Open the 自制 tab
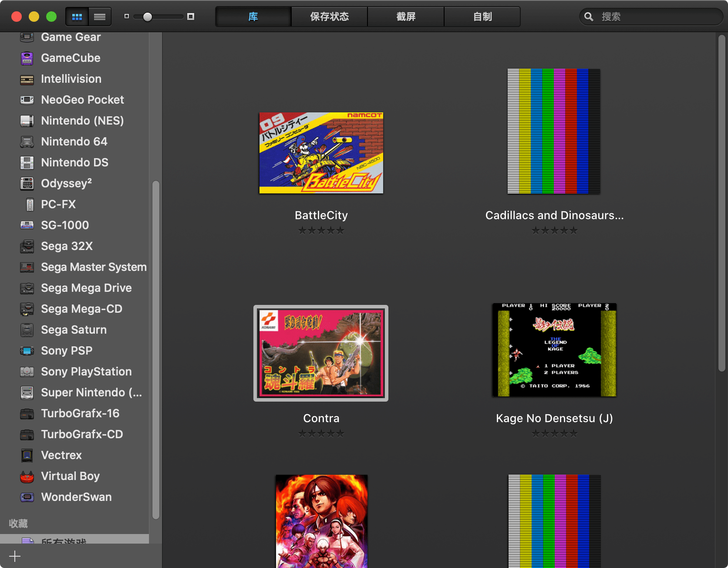 tap(482, 17)
